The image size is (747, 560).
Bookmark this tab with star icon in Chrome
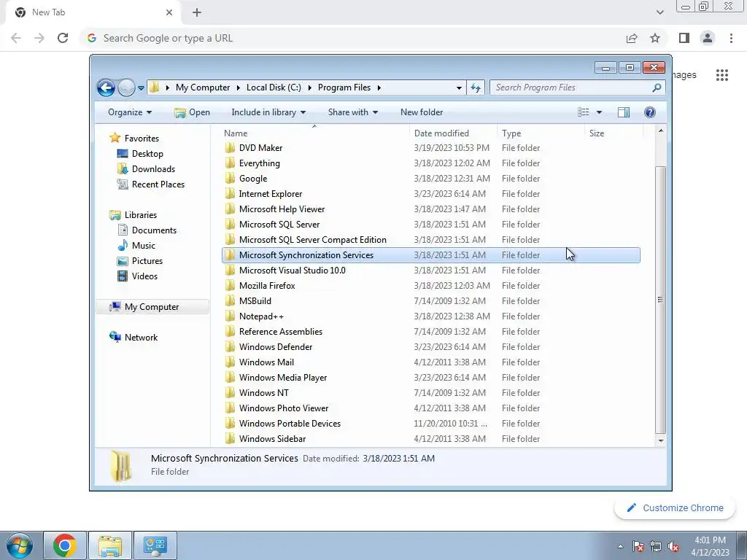click(655, 38)
